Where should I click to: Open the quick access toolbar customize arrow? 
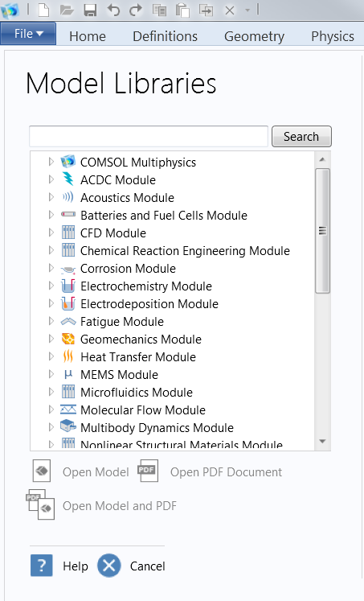247,10
